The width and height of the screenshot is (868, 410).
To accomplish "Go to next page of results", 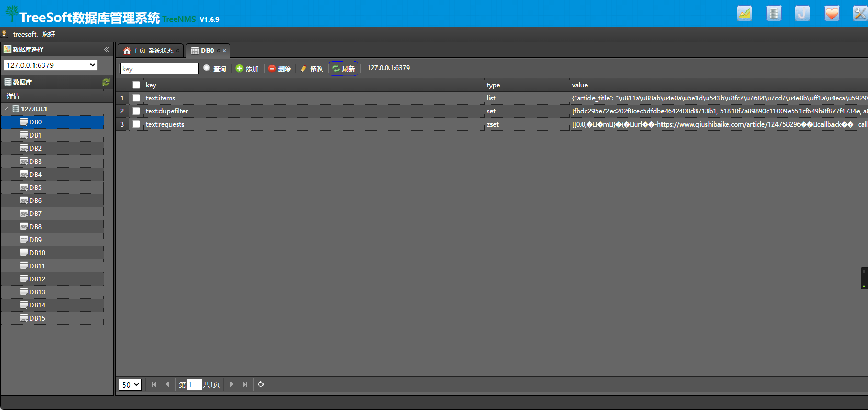I will pyautogui.click(x=232, y=384).
